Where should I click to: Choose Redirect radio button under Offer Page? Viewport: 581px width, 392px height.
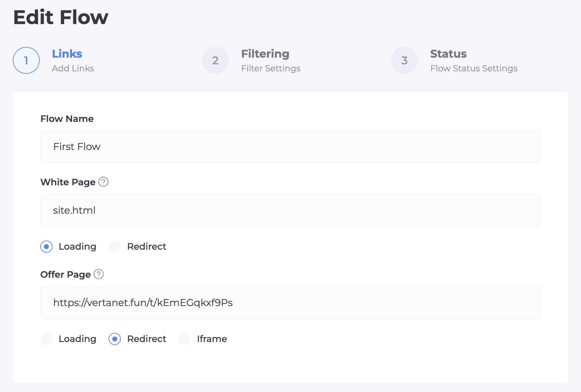tap(115, 339)
